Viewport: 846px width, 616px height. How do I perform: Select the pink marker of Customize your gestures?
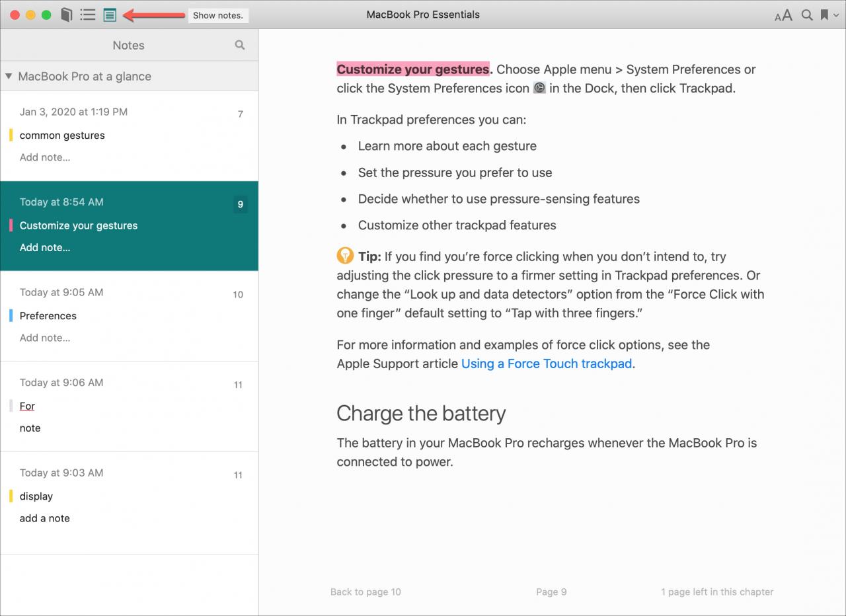click(x=11, y=225)
